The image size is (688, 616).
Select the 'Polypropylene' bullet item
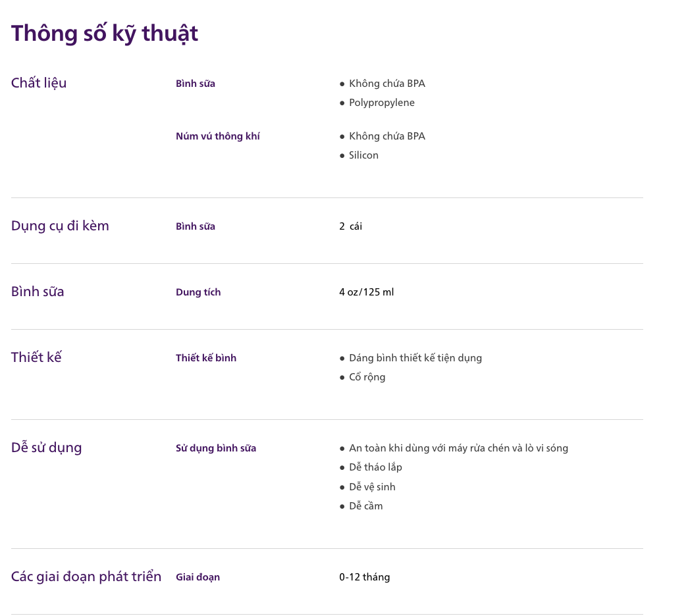tap(381, 103)
